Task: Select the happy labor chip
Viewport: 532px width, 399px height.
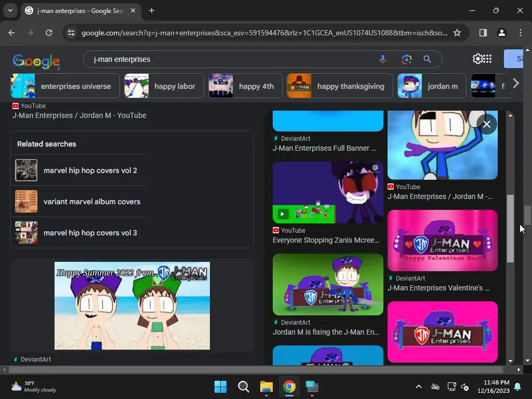Action: pos(164,86)
